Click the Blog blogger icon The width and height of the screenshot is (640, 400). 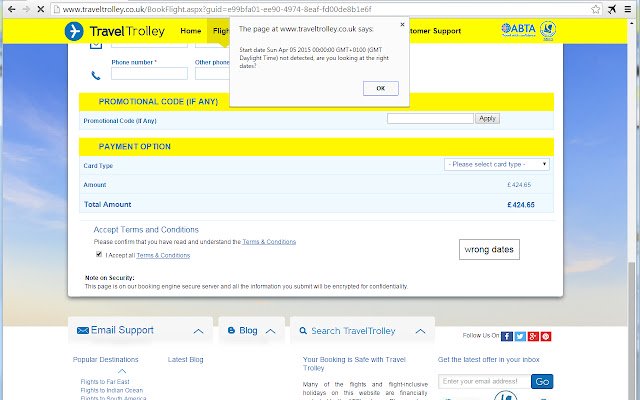[231, 330]
